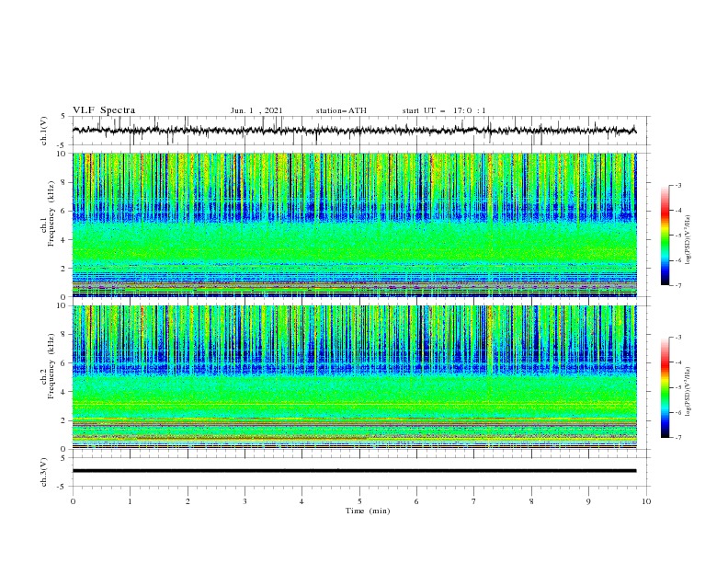Click the ch.1 spectrogram panel
Image resolution: width=728 pixels, height=563 pixels.
coord(354,224)
